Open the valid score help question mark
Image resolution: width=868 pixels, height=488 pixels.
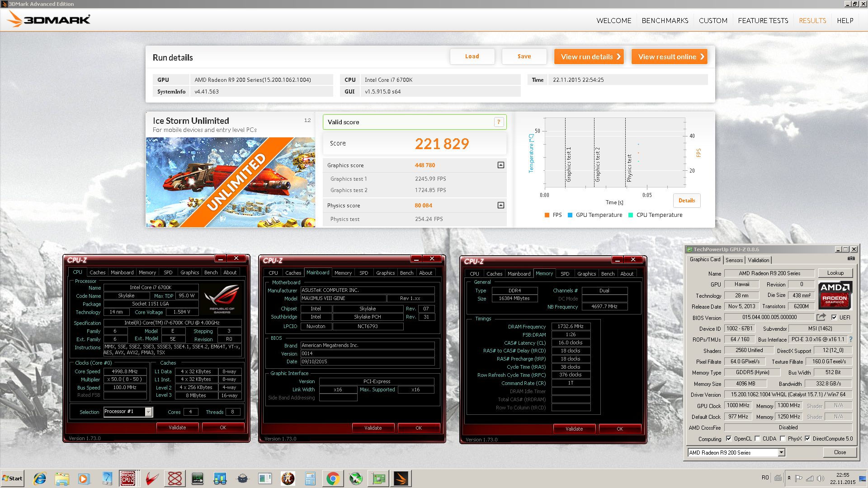click(499, 122)
